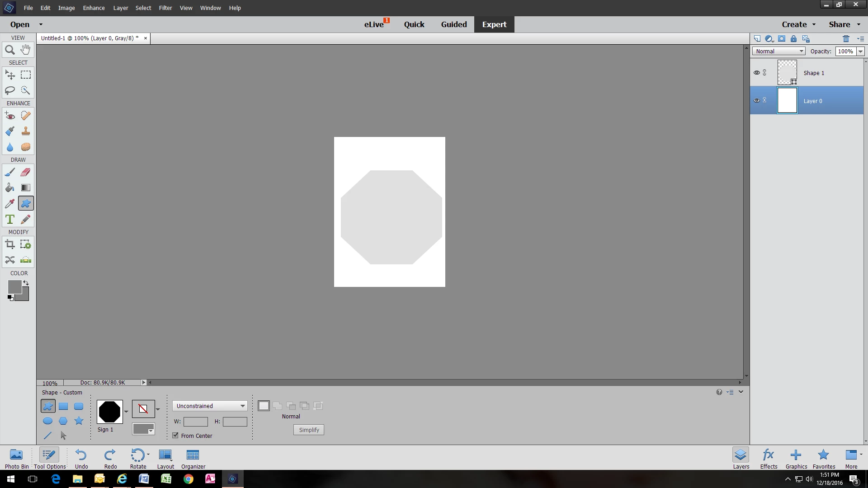This screenshot has height=488, width=868.
Task: Pick the Eraser tool
Action: point(26,172)
